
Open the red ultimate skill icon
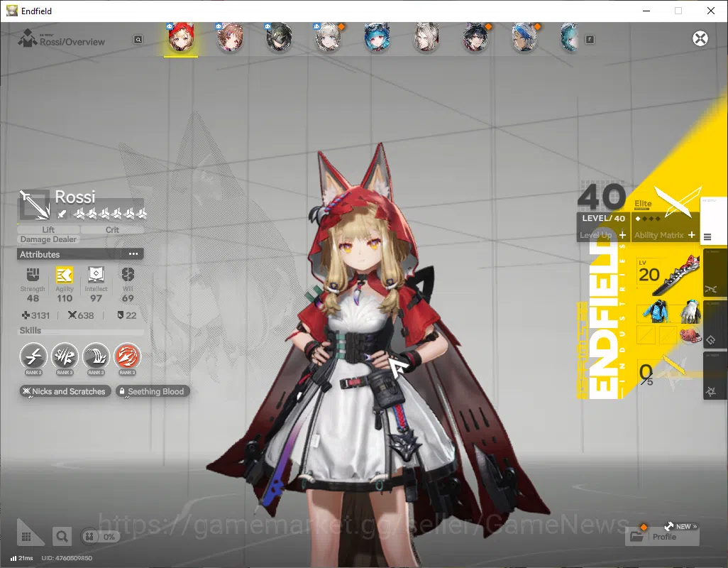tap(127, 356)
